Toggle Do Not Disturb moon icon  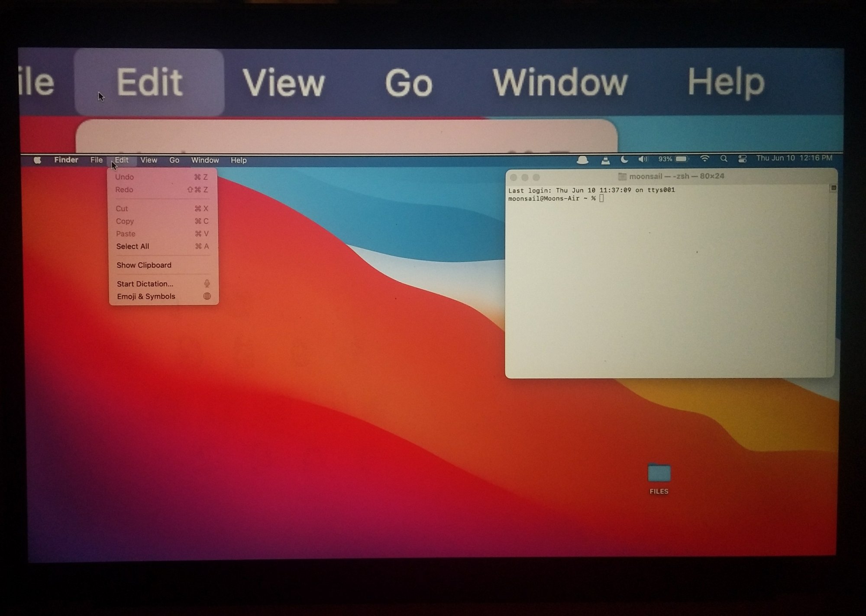[624, 159]
